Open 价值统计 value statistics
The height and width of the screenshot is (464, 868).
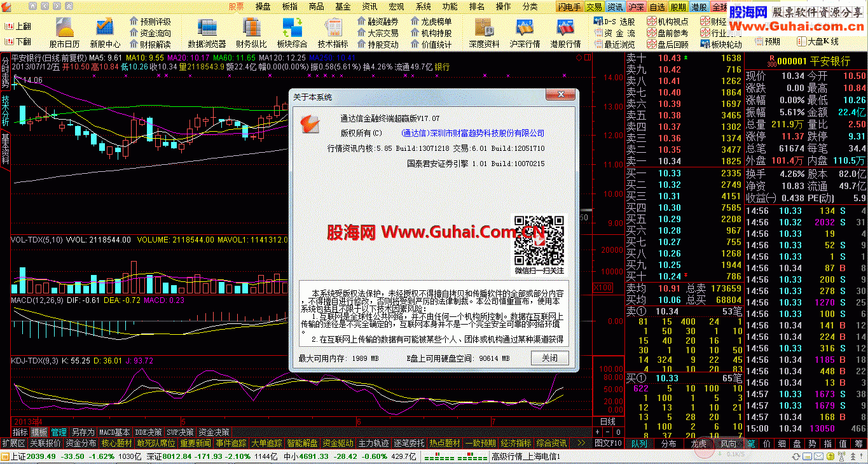[431, 45]
